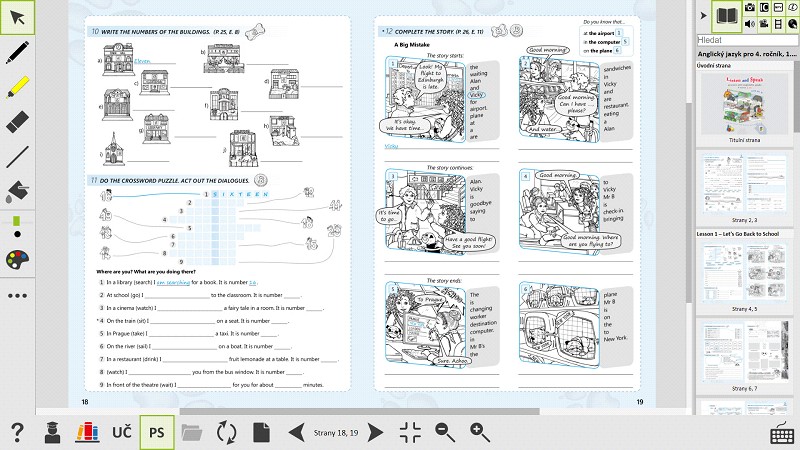Select the black pen drawing tool

[x=17, y=53]
